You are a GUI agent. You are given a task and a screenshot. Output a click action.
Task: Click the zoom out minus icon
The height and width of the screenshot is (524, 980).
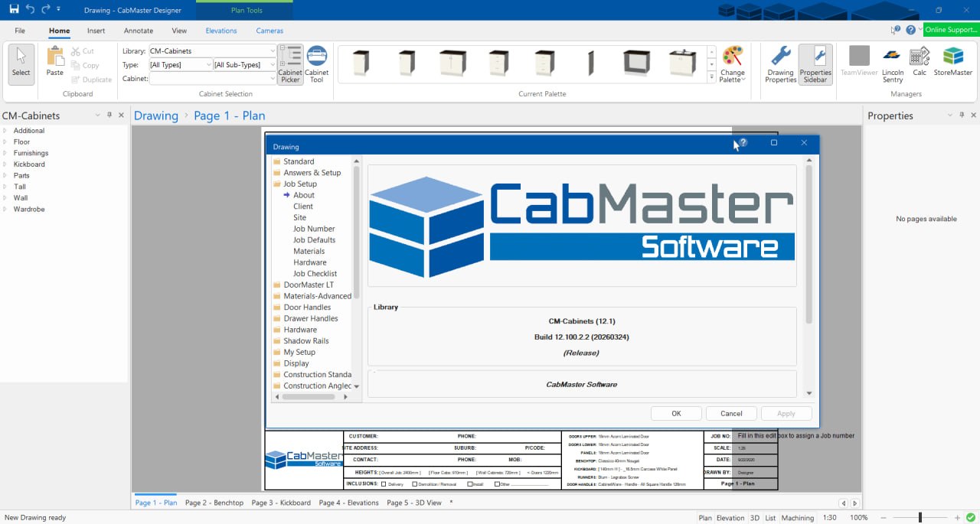point(883,518)
